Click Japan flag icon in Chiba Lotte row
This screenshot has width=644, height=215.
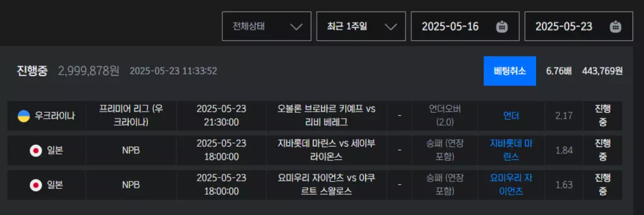pos(36,151)
